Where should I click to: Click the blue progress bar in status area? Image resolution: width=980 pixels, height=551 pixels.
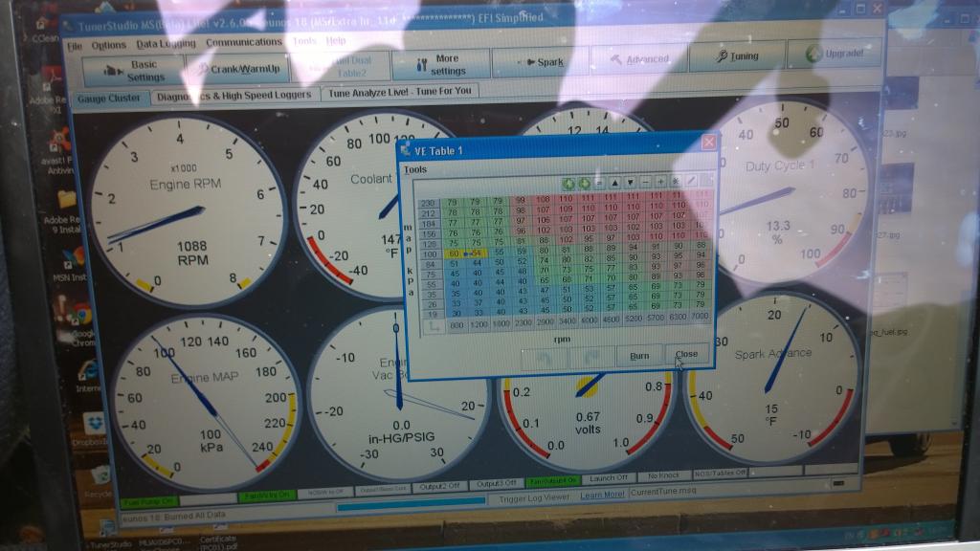(x=411, y=503)
